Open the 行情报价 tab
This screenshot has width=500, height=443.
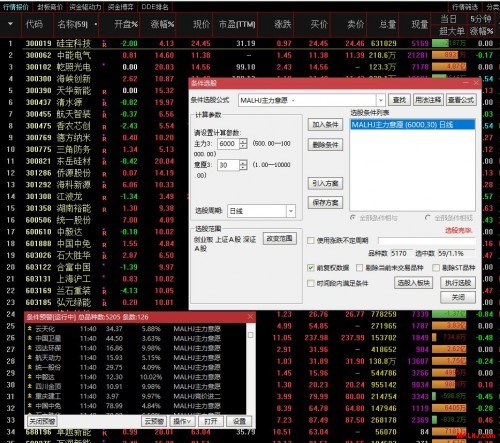tap(15, 7)
